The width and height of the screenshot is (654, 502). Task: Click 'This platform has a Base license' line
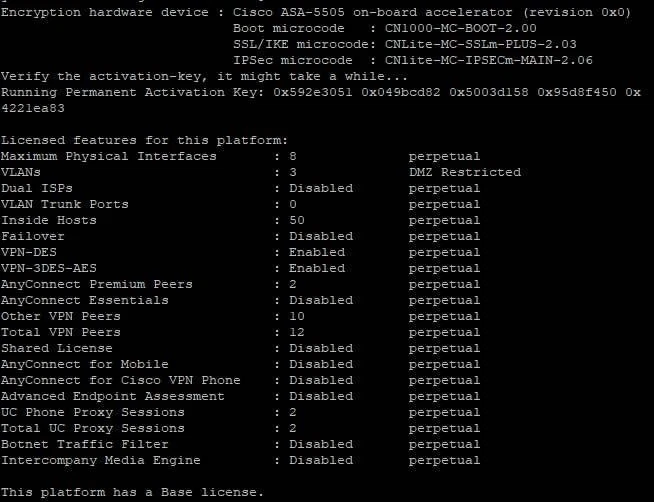pos(132,492)
